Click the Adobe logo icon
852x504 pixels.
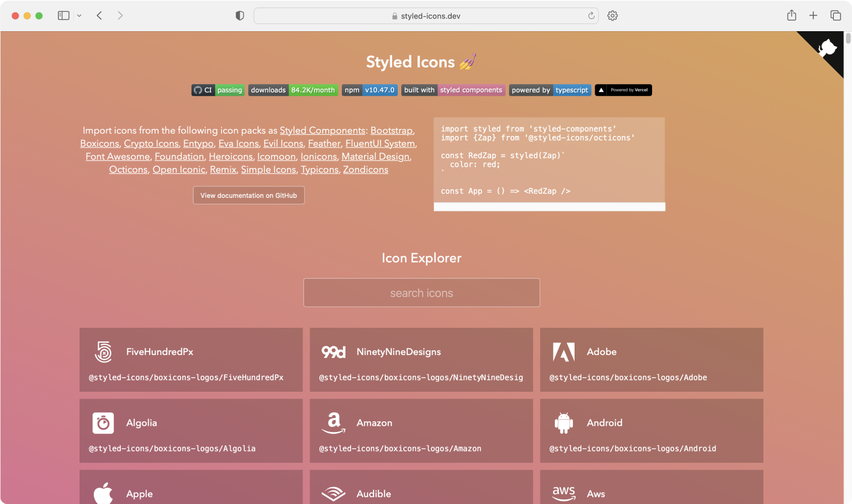tap(563, 352)
